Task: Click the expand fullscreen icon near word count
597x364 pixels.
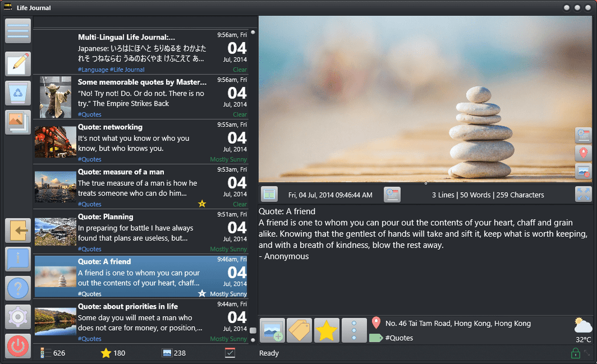Action: click(584, 194)
